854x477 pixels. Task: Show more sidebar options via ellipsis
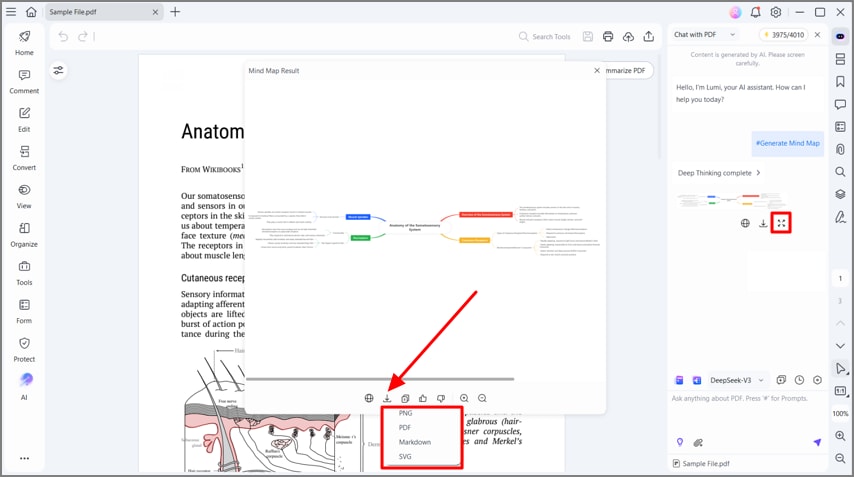point(25,458)
